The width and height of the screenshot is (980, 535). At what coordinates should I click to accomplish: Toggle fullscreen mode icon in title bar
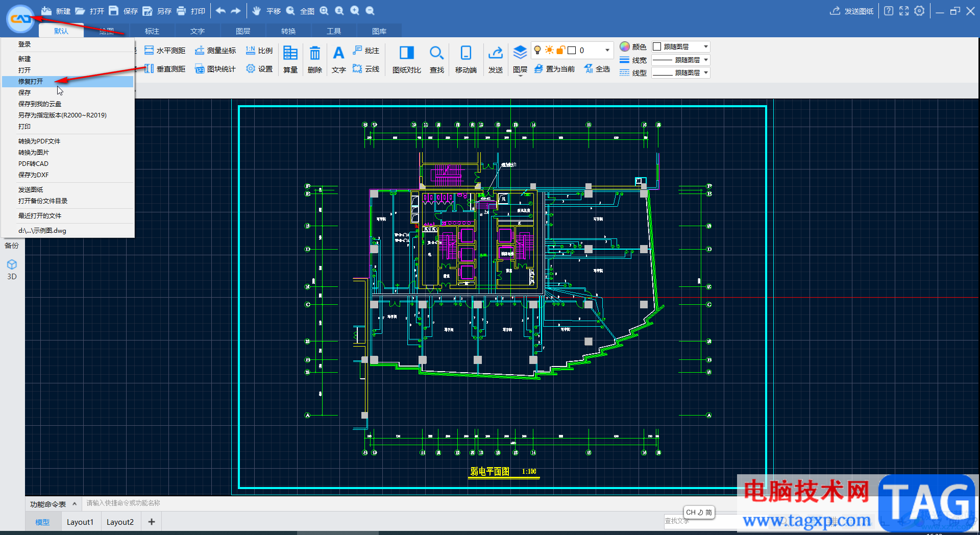click(904, 11)
